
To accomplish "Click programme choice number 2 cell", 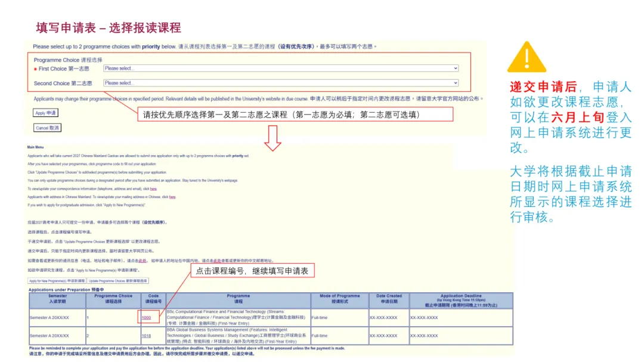I will coord(113,336).
